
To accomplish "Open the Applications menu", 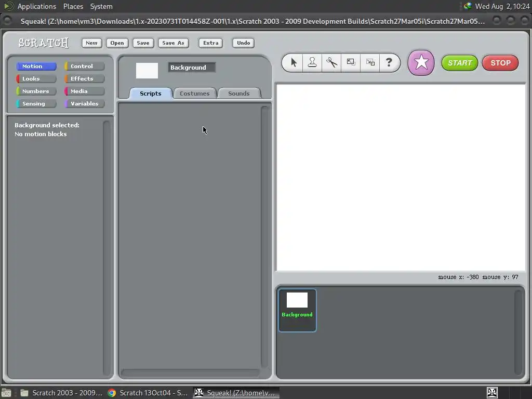I will (37, 6).
